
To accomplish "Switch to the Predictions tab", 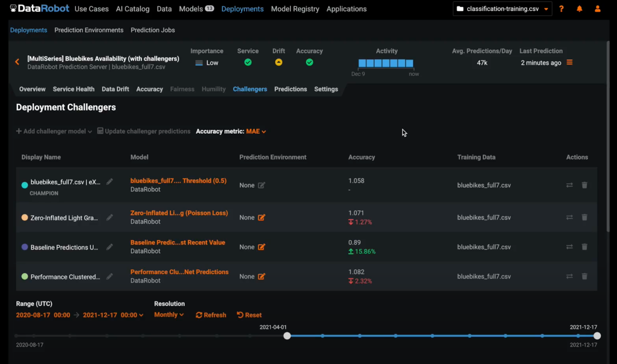I will pos(290,89).
